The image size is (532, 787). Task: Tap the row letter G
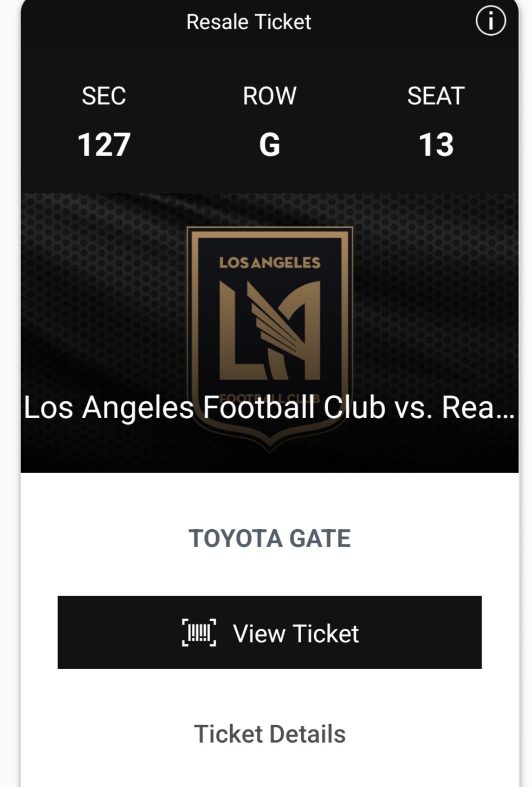[269, 145]
